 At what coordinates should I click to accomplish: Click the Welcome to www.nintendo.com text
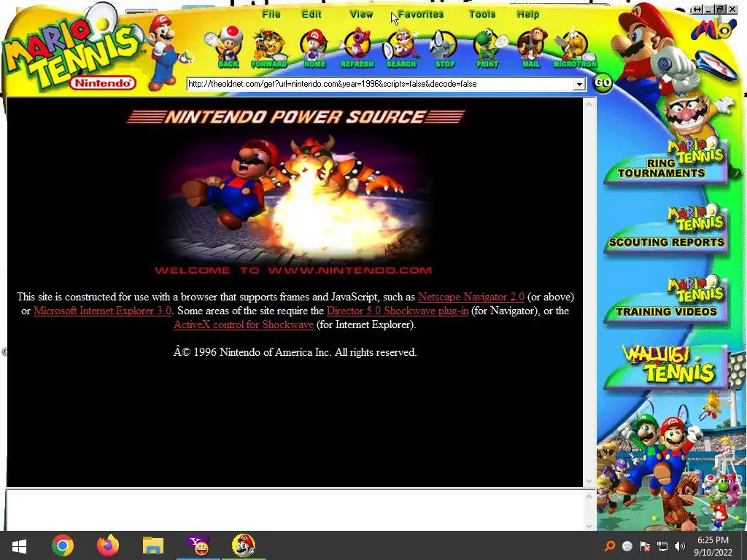click(x=293, y=271)
